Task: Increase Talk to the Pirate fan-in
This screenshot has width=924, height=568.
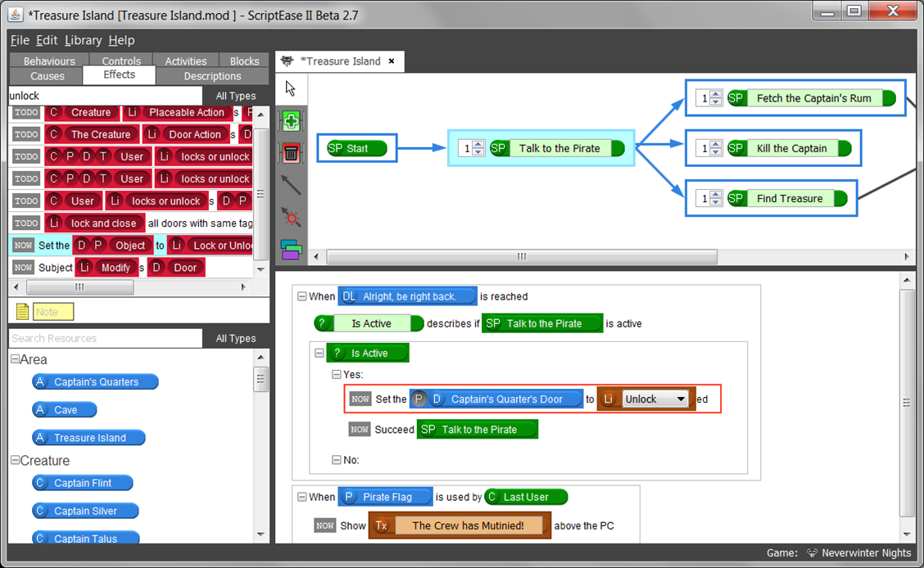Action: 478,144
